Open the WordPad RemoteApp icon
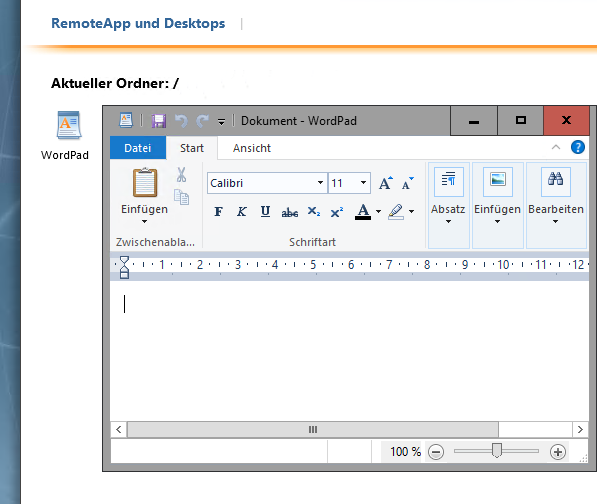597x504 pixels. coord(69,126)
